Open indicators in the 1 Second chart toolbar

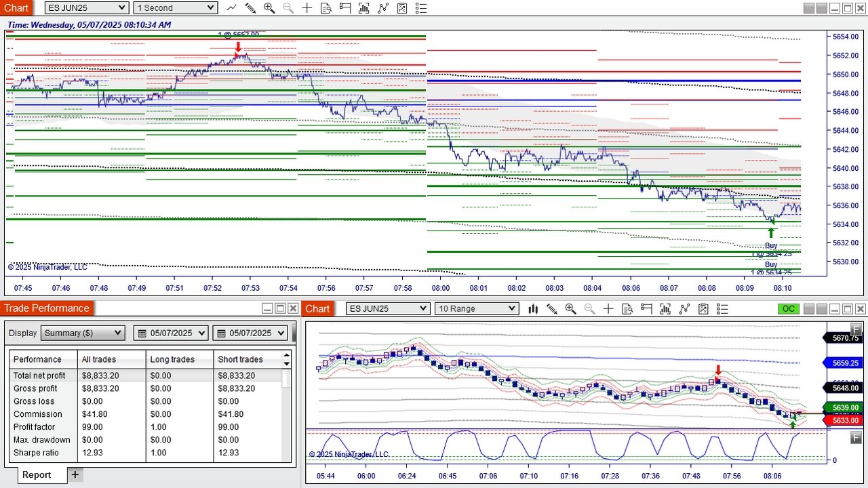(364, 8)
